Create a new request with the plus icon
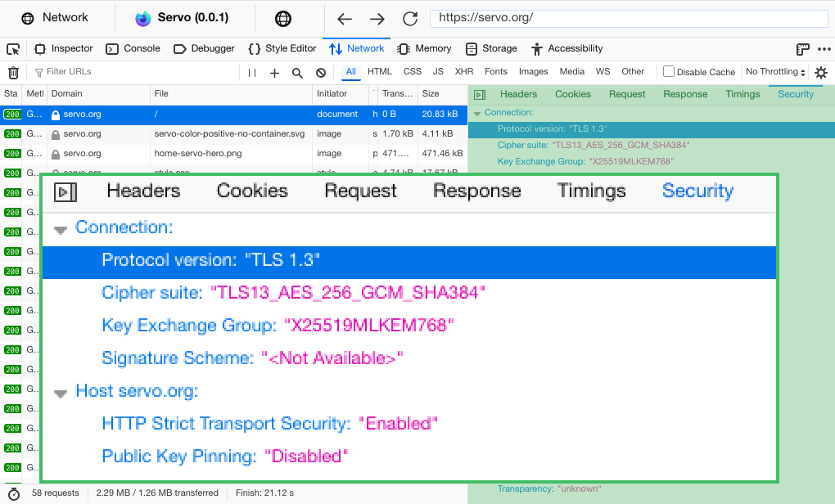Viewport: 835px width, 504px height. point(273,72)
